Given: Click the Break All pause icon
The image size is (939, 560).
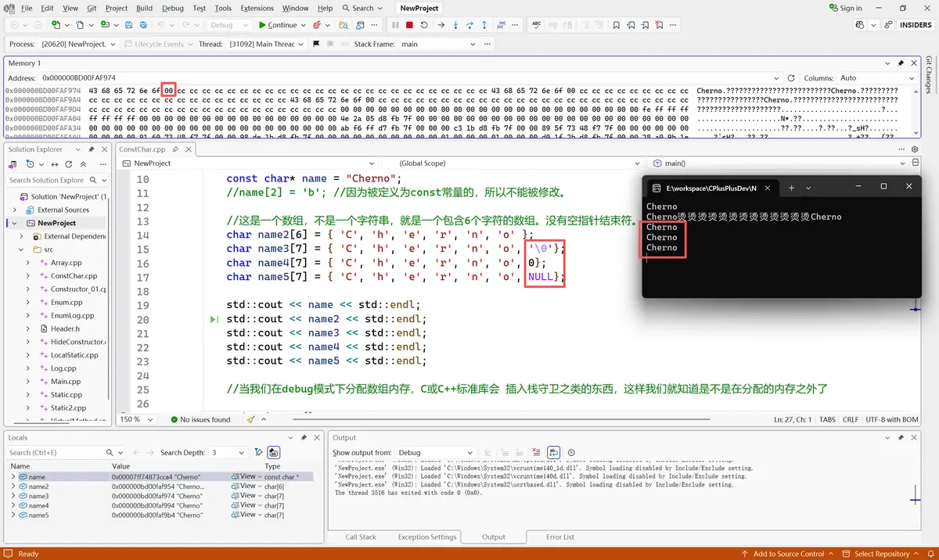Looking at the screenshot, I should point(394,24).
